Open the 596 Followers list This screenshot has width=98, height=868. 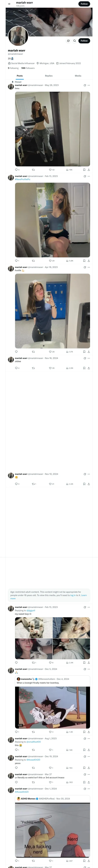pos(28,68)
